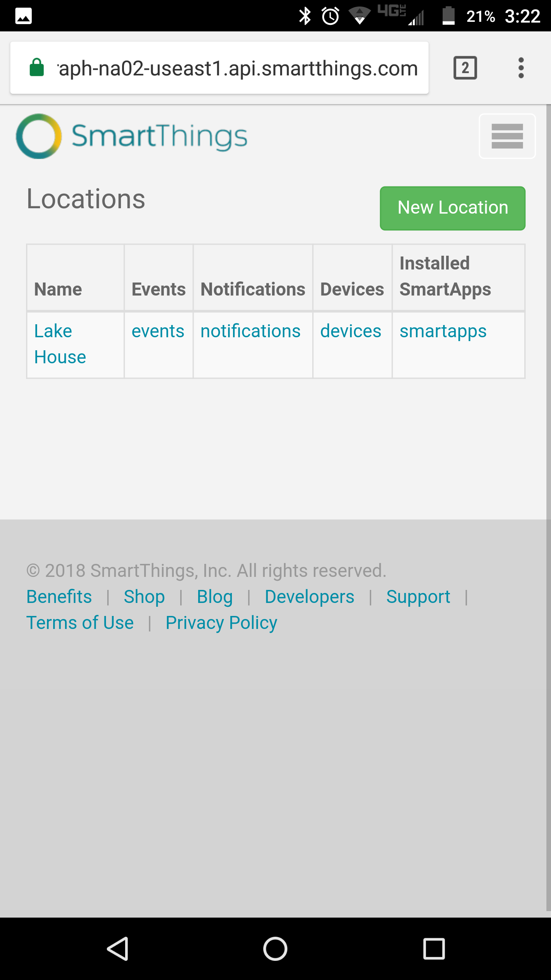The width and height of the screenshot is (551, 980).
Task: Open the smartapps link for Lake House
Action: coord(443,332)
